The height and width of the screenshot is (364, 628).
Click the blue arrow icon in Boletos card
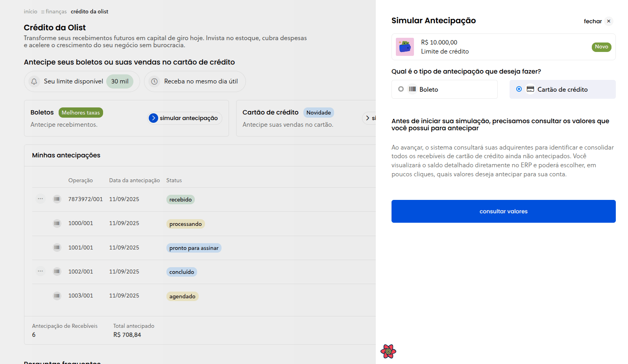click(x=153, y=118)
